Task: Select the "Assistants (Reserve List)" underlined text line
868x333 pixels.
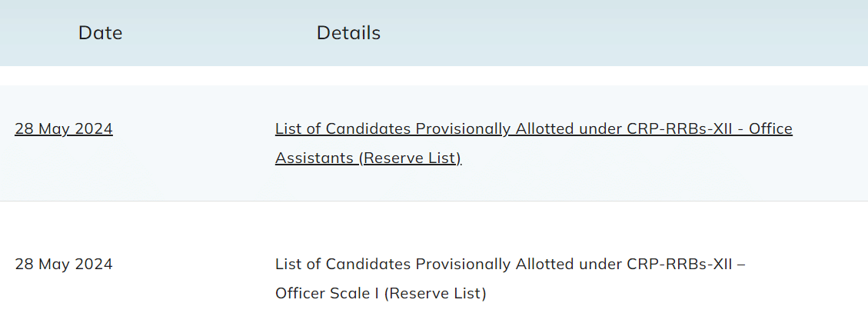Action: pyautogui.click(x=368, y=158)
